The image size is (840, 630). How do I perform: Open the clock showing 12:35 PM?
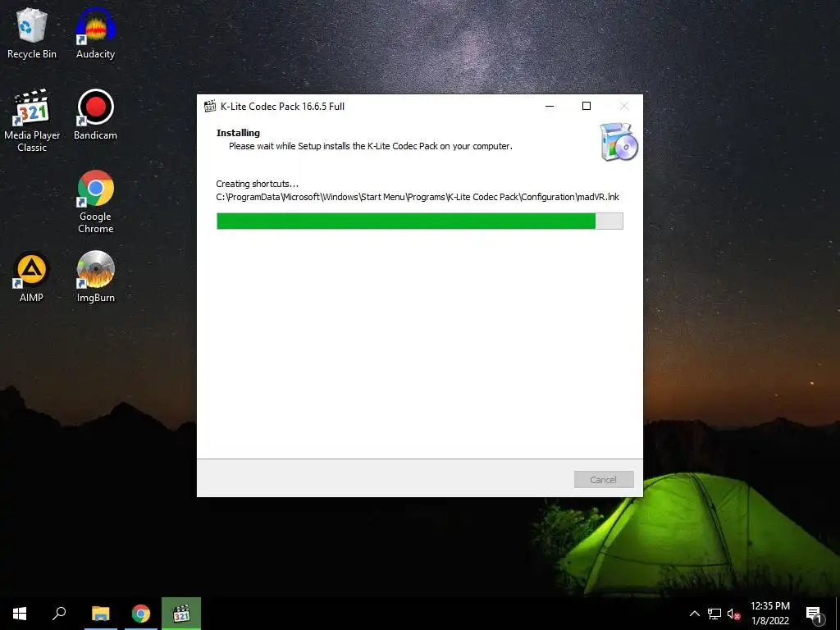pos(770,614)
